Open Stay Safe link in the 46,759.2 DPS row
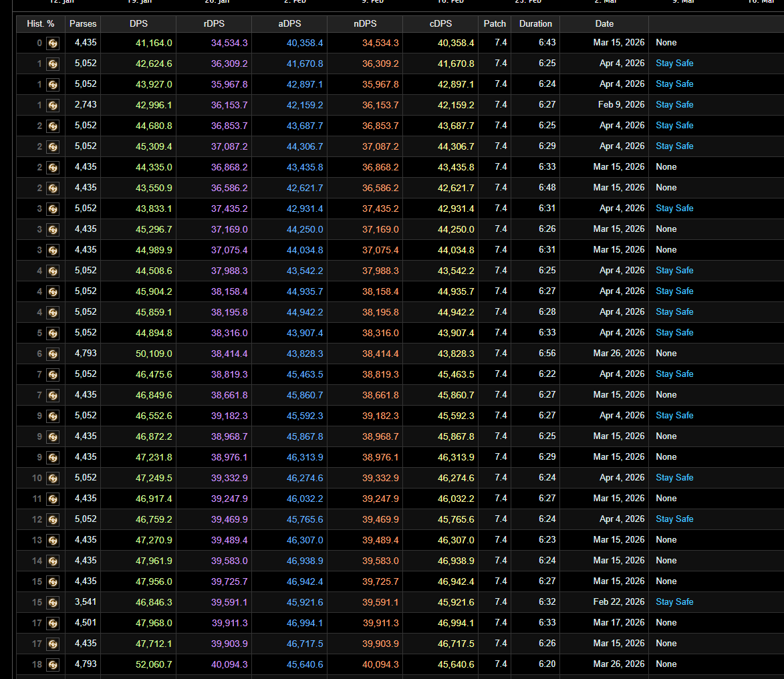The width and height of the screenshot is (784, 679). (x=674, y=519)
